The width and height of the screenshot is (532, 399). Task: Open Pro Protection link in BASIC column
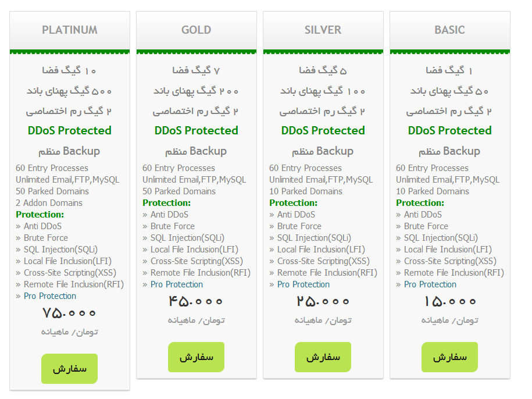[x=430, y=284]
